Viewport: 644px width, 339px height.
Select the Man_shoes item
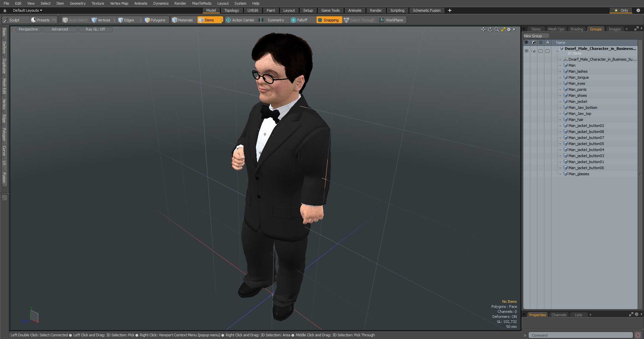(577, 95)
